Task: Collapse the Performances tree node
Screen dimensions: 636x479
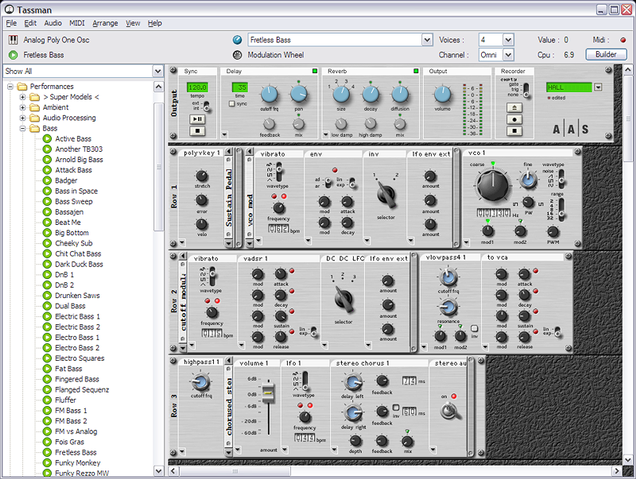Action: click(x=11, y=86)
